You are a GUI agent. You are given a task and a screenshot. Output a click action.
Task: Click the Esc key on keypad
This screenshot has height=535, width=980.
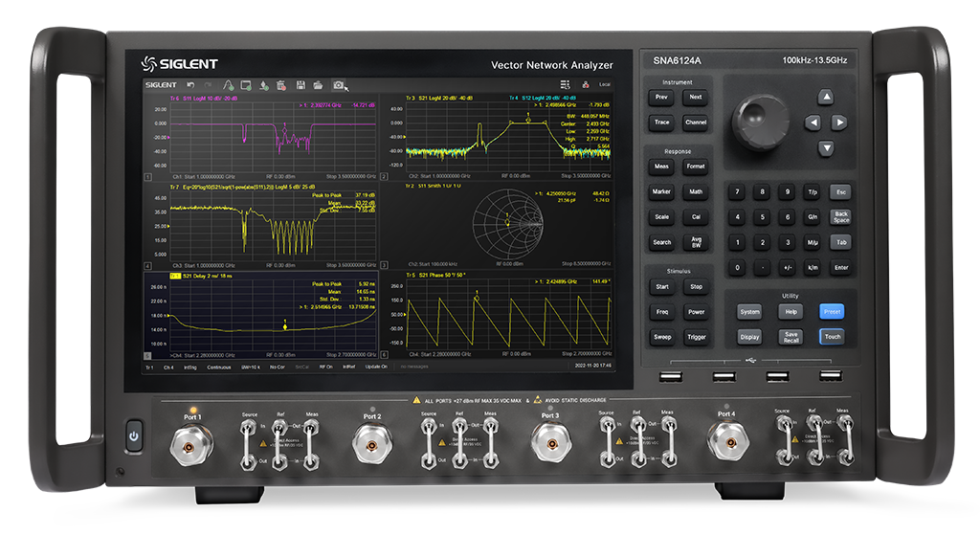(x=841, y=191)
